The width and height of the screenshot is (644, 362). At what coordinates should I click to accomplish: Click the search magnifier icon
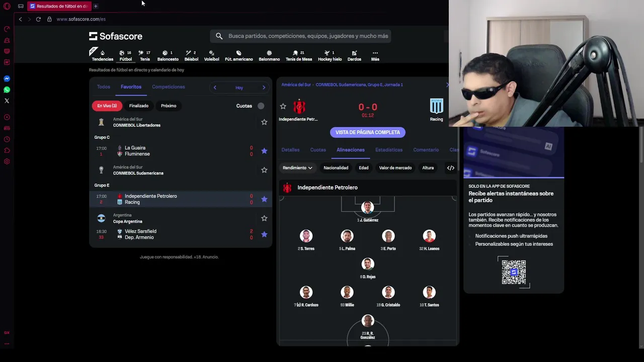pos(219,36)
